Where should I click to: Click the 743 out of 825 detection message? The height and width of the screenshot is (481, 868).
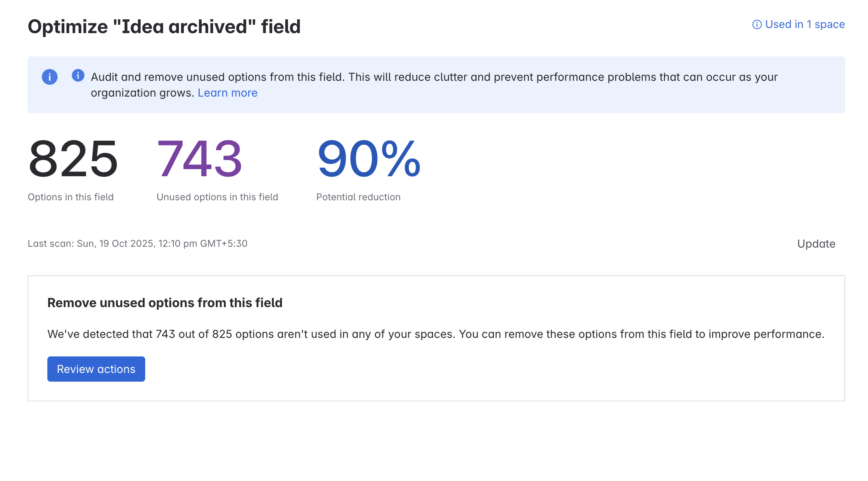[x=436, y=334]
